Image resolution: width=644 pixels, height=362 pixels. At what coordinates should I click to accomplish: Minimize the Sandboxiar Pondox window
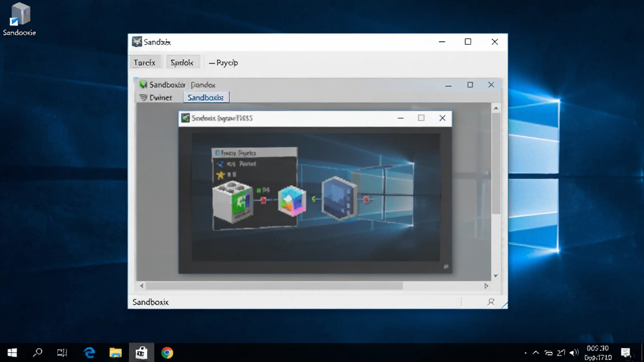[x=448, y=85]
